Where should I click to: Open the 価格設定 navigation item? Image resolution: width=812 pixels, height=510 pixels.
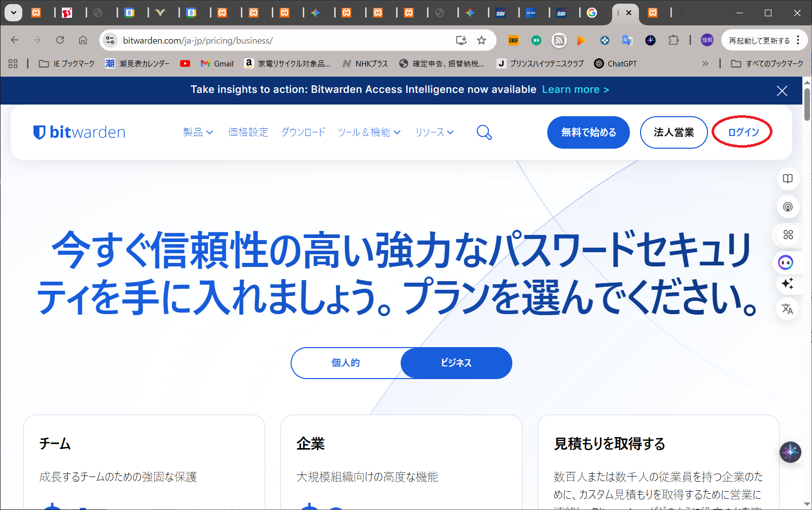(248, 132)
